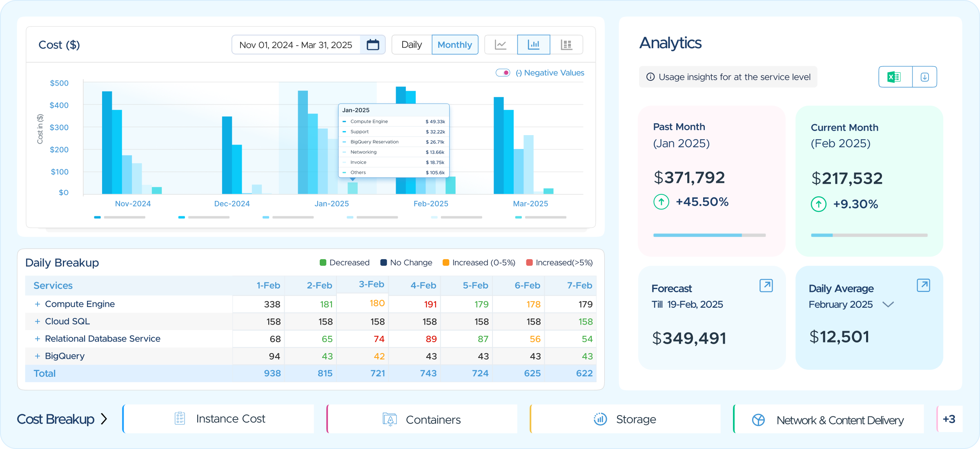Viewport: 980px width, 449px height.
Task: Select the Daily view option
Action: [412, 44]
